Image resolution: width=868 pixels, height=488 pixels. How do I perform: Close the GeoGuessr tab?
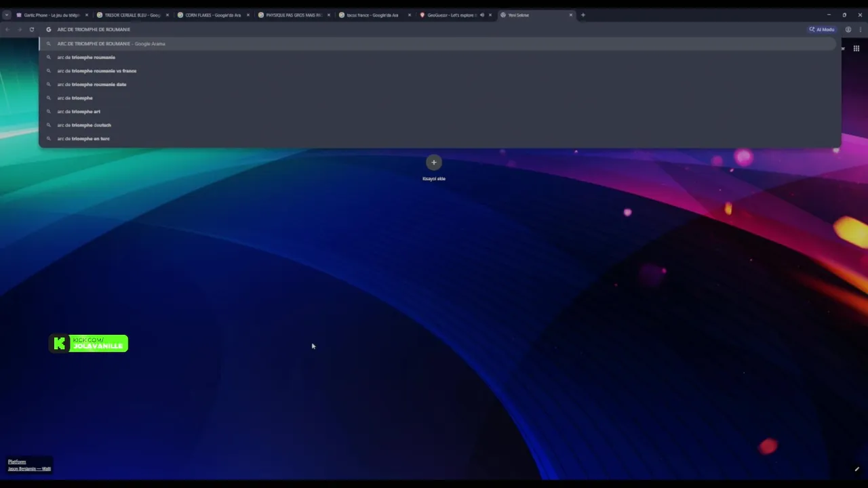(490, 15)
